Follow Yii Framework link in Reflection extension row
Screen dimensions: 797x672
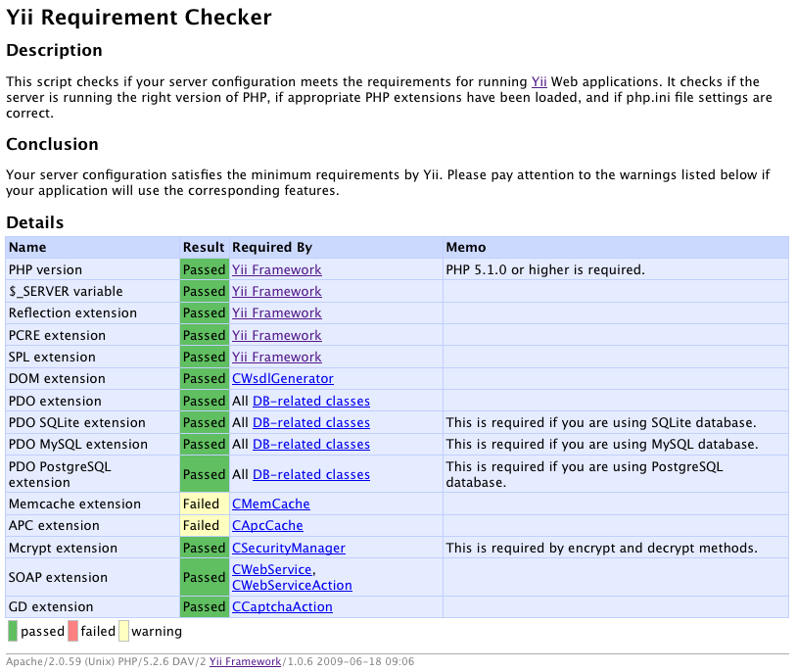tap(276, 312)
